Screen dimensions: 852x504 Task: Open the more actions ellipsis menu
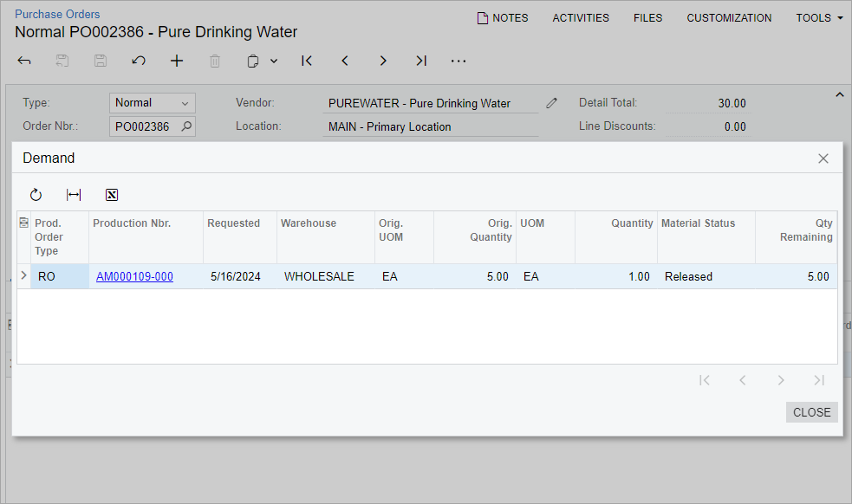pyautogui.click(x=459, y=61)
